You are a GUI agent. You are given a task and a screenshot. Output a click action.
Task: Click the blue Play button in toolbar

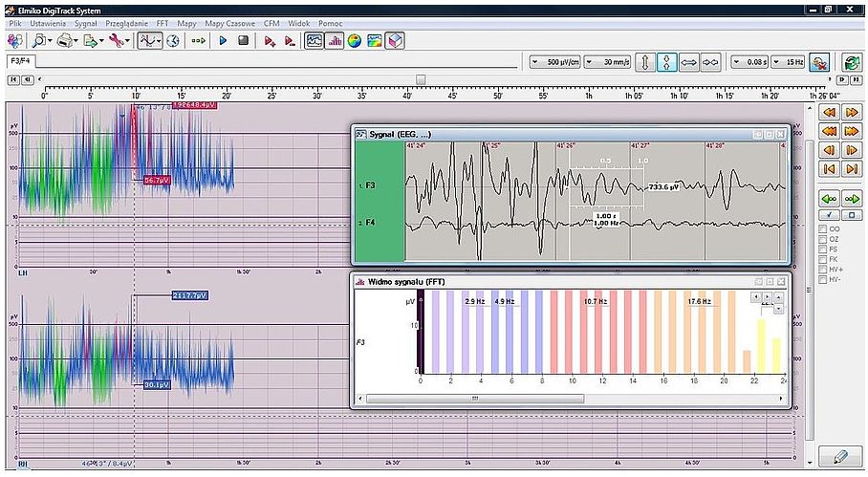pyautogui.click(x=223, y=41)
